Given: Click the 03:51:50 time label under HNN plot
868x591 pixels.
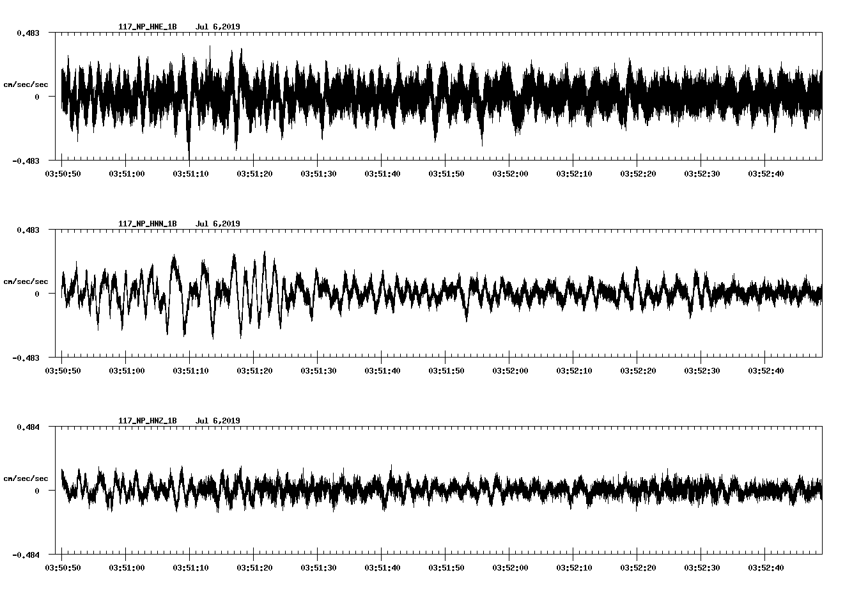Looking at the screenshot, I should pos(446,370).
